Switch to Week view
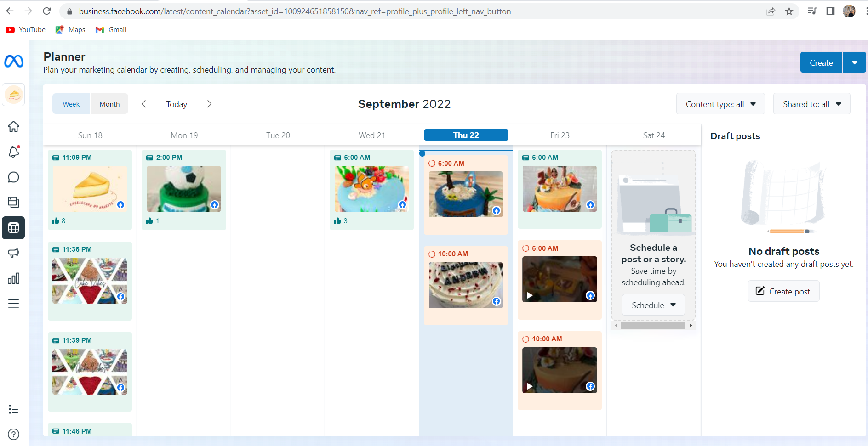The width and height of the screenshot is (868, 446). click(71, 104)
